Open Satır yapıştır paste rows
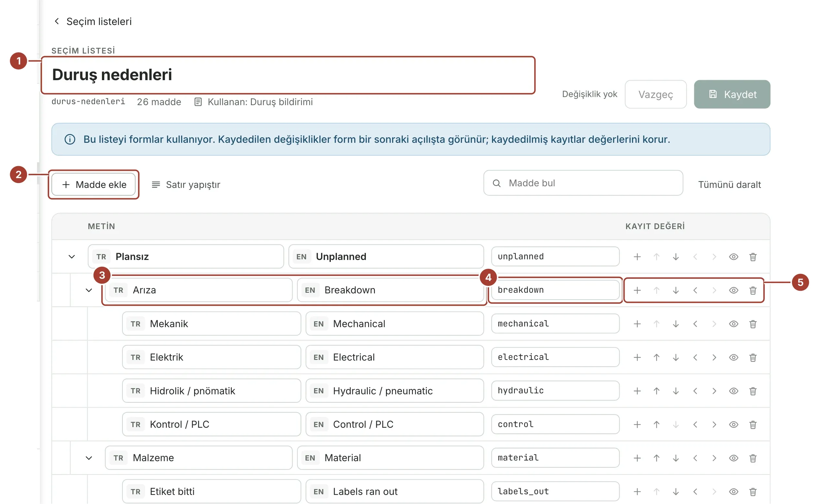This screenshot has height=504, width=819. click(186, 185)
